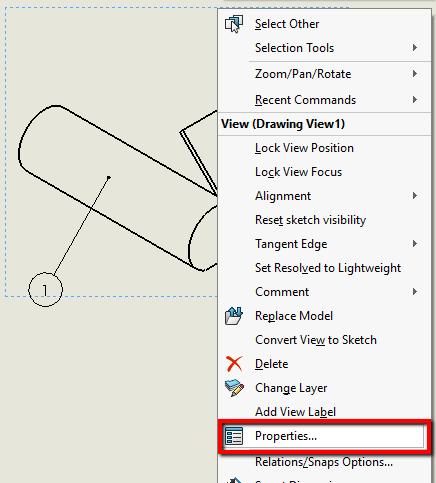Expand the Recent Commands submenu arrow

point(415,100)
